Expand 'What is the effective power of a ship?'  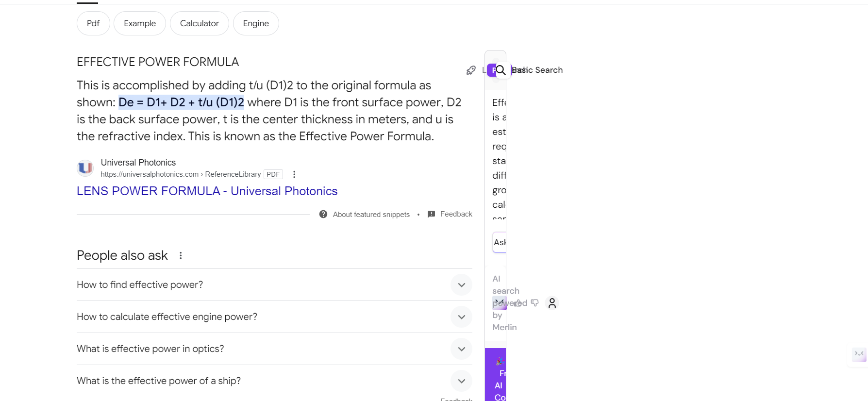point(274,381)
